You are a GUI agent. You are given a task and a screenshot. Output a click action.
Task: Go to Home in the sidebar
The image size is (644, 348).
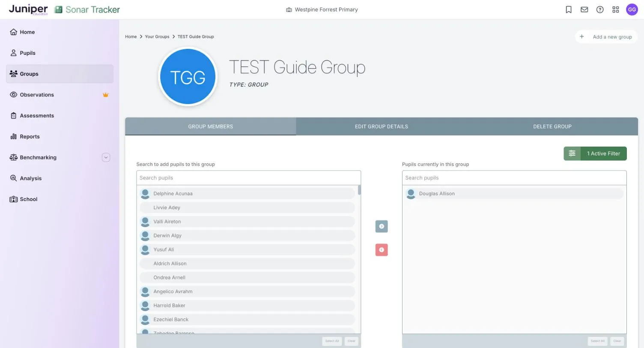(x=60, y=32)
